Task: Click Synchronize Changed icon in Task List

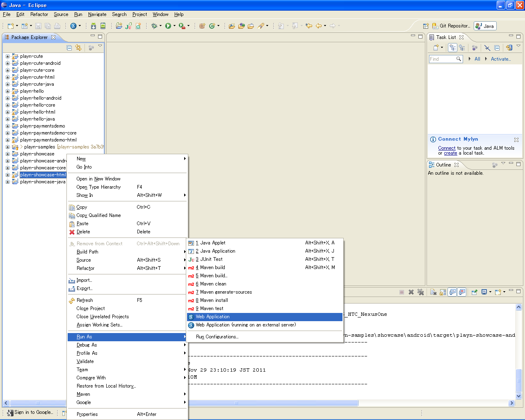Action: pos(509,48)
